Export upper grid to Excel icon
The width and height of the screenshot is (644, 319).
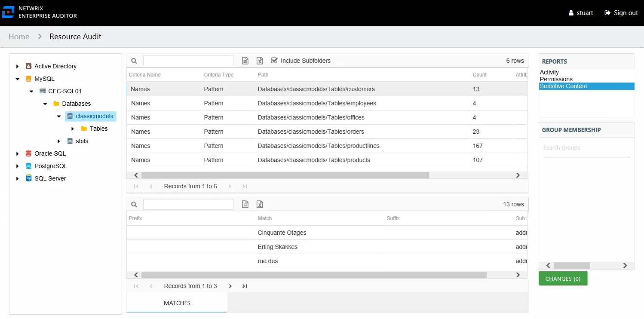[260, 61]
